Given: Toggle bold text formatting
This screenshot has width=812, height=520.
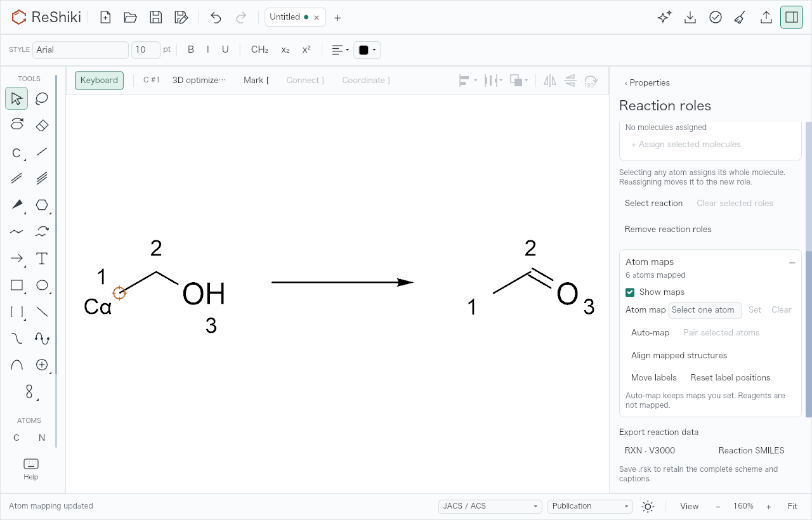Looking at the screenshot, I should click(x=191, y=49).
